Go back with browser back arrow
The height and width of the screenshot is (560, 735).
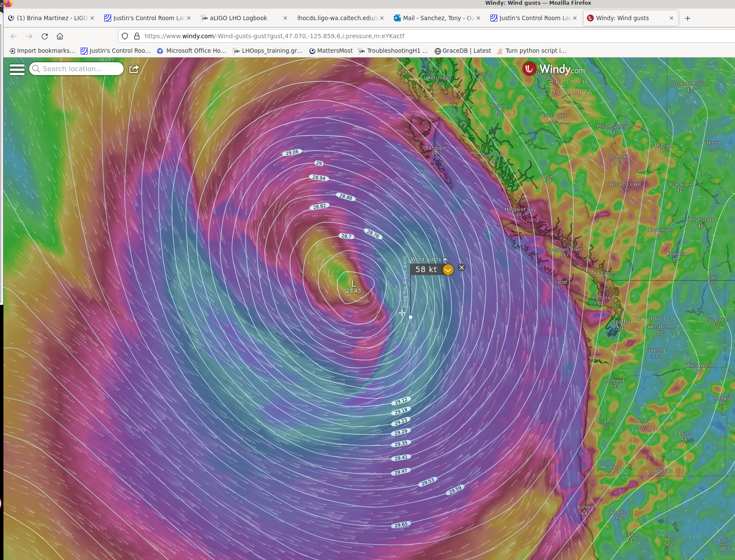click(14, 36)
